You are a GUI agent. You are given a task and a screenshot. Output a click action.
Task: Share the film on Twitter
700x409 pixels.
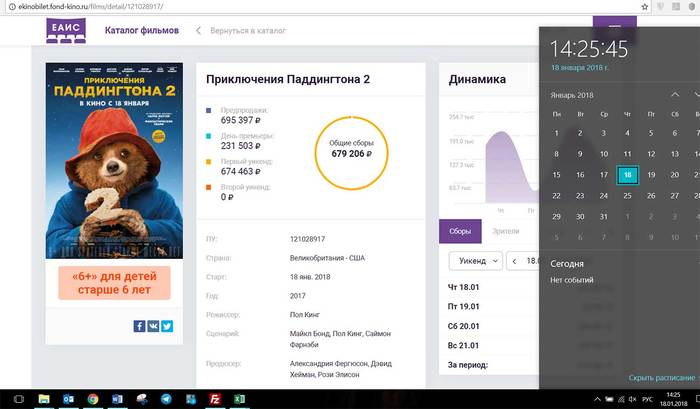coord(167,325)
